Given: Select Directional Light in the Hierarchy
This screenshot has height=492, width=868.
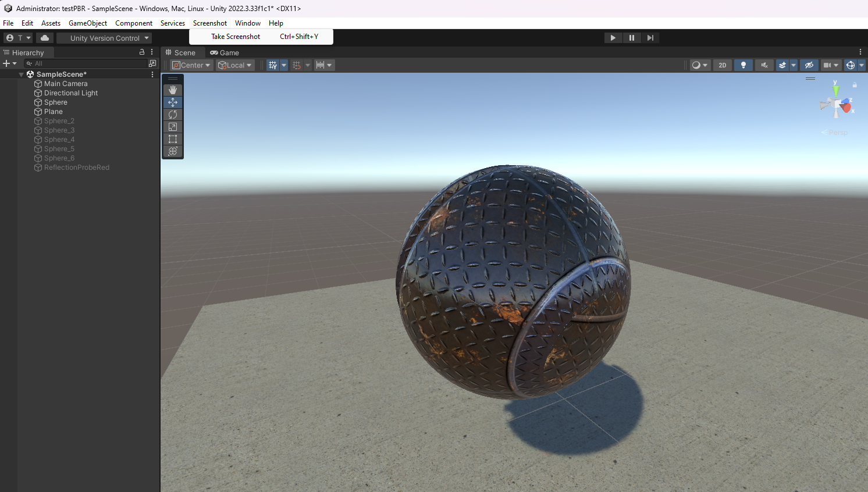Looking at the screenshot, I should (71, 93).
